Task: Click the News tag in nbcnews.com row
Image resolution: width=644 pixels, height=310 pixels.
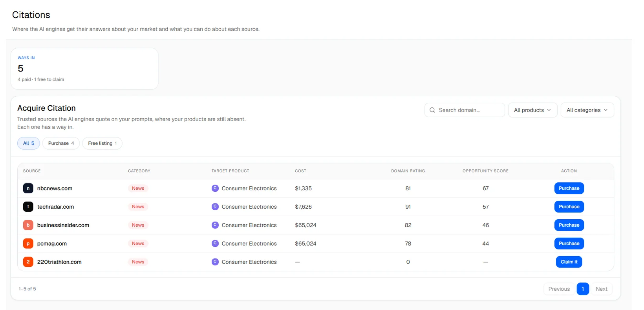Action: tap(138, 188)
